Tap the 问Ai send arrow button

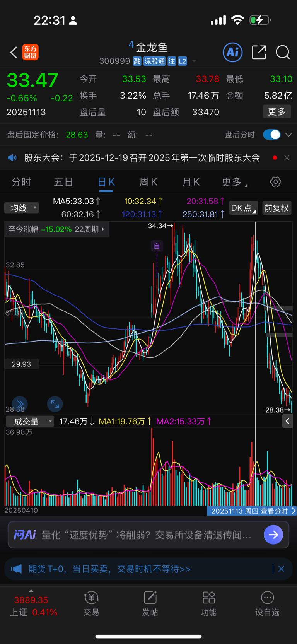pyautogui.click(x=273, y=535)
